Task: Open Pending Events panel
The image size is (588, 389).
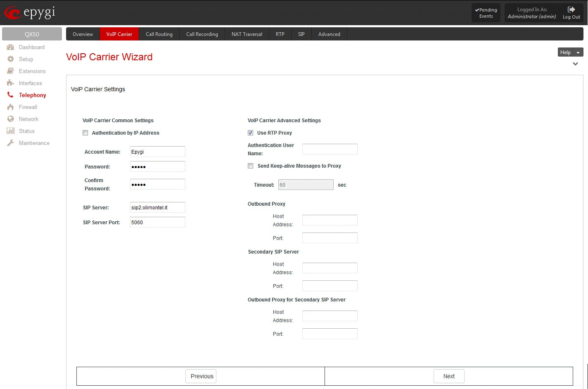Action: tap(486, 13)
